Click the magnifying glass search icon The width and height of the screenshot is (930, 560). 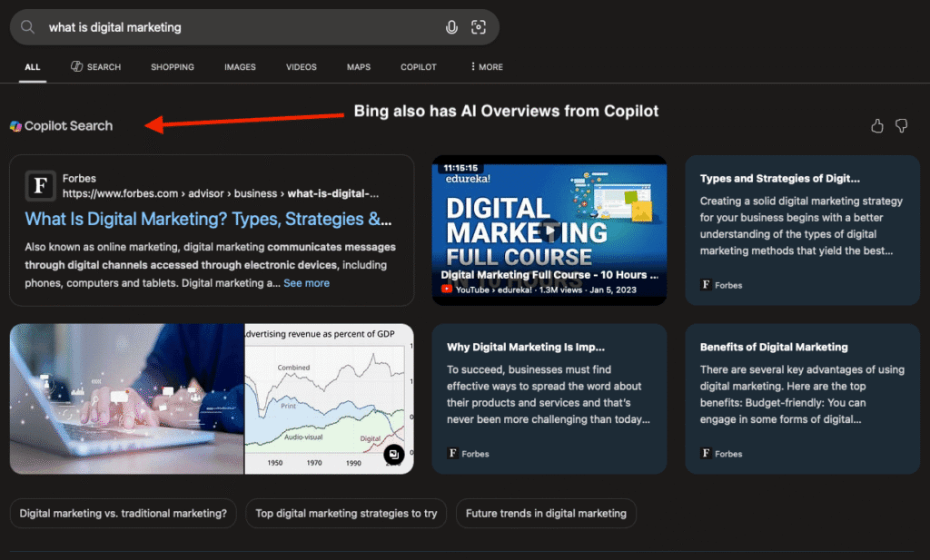point(28,27)
